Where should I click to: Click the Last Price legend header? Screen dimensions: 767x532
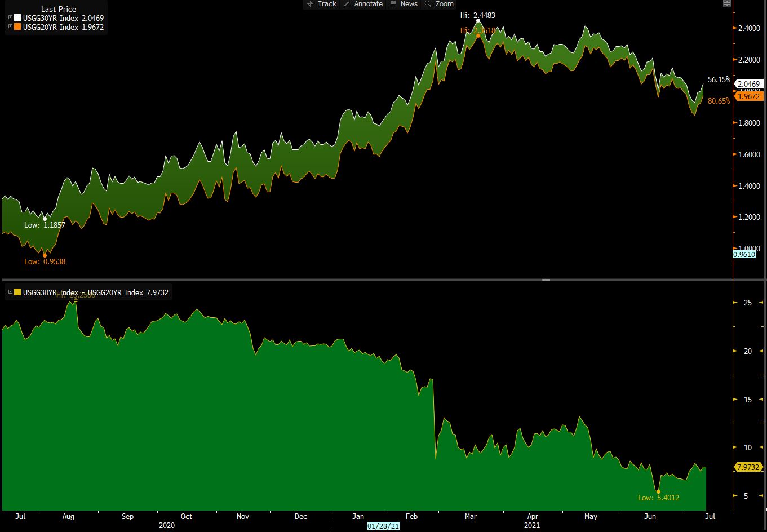59,9
